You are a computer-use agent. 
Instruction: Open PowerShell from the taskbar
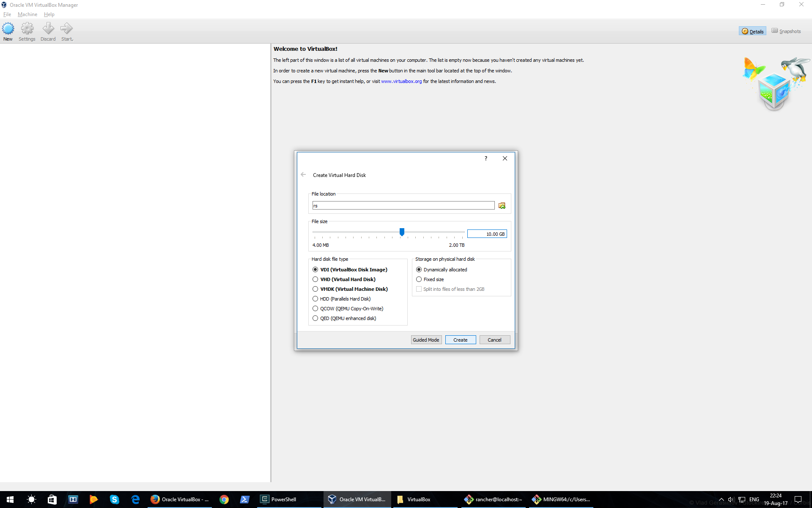278,500
